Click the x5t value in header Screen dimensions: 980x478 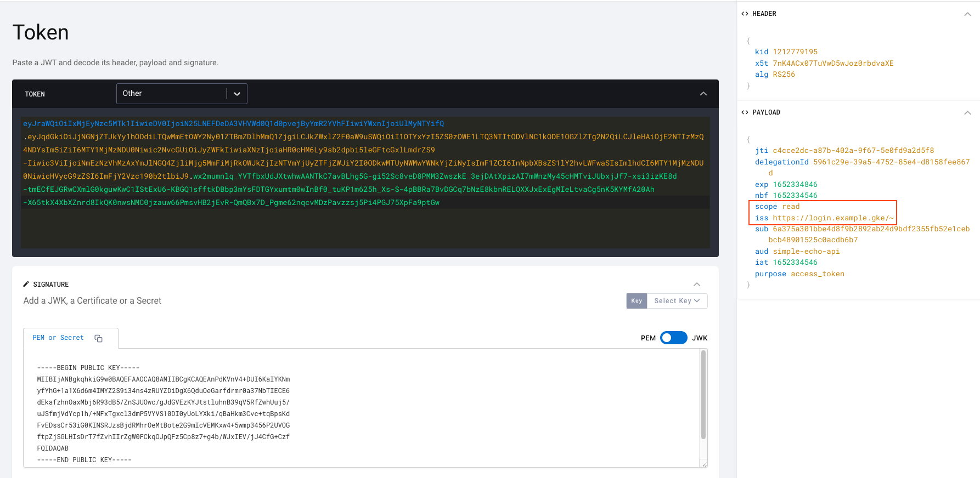(833, 63)
